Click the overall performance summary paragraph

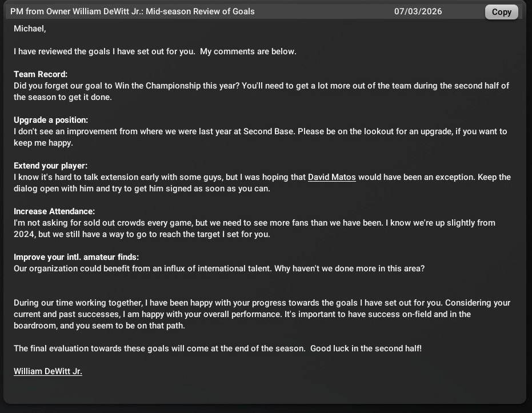click(x=262, y=314)
